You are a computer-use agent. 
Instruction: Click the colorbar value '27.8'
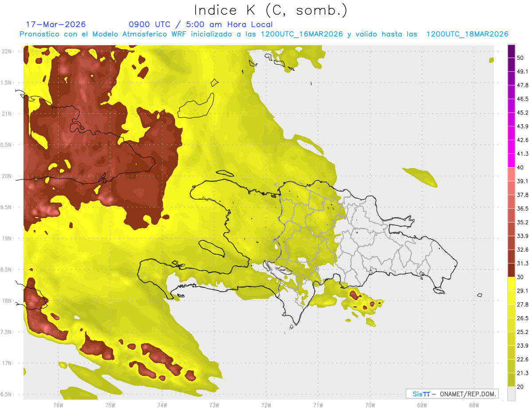tap(523, 305)
